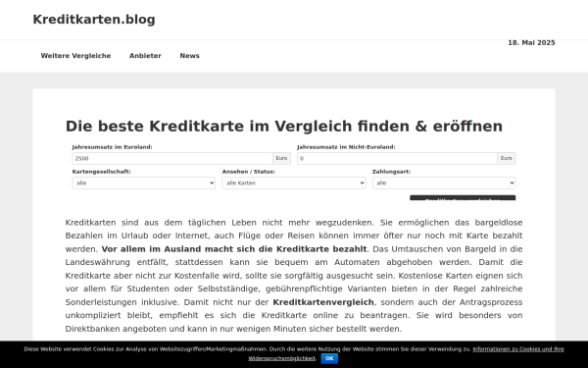588x368 pixels.
Task: Click the Euro unit label beside Nicht-Euroland field
Action: [507, 158]
